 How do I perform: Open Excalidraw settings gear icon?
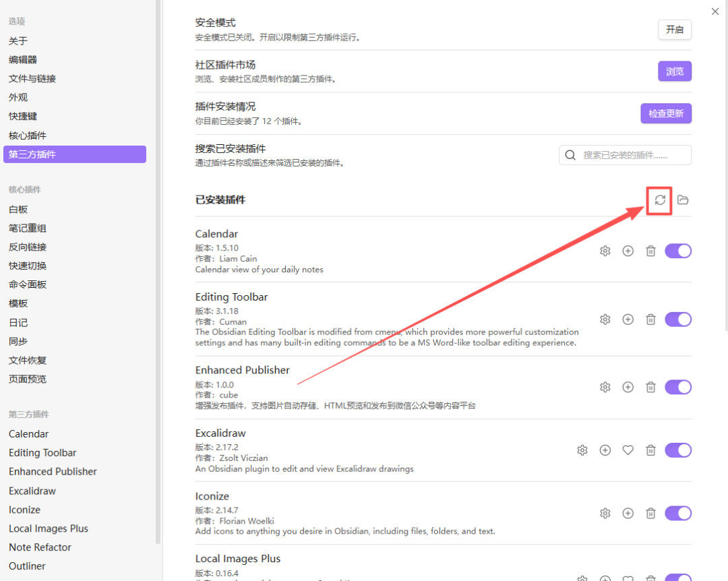pos(582,450)
